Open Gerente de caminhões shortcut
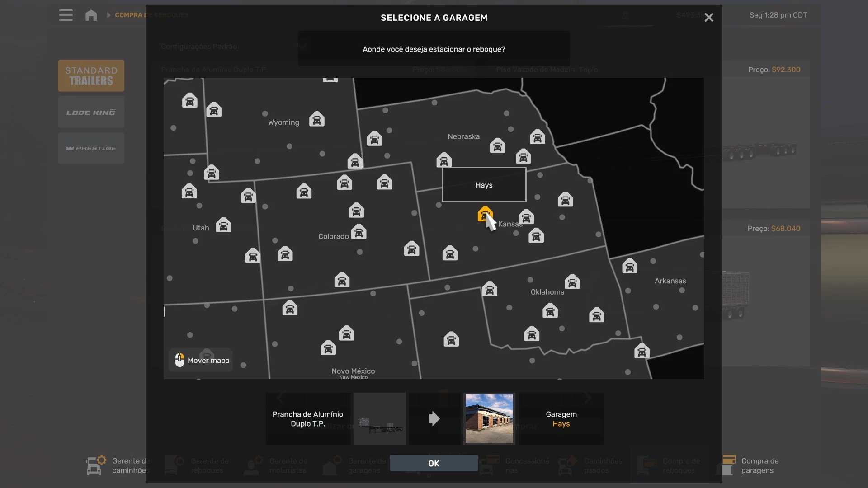 click(x=118, y=465)
